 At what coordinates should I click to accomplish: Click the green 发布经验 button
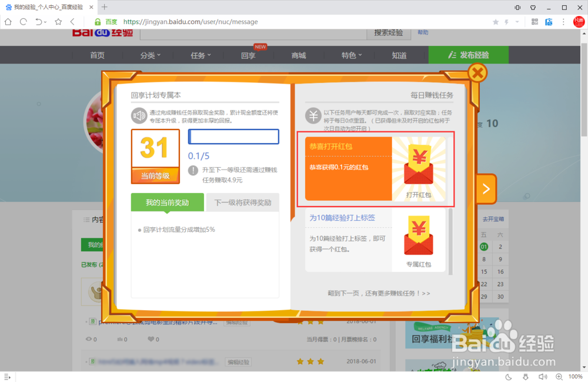pos(469,55)
